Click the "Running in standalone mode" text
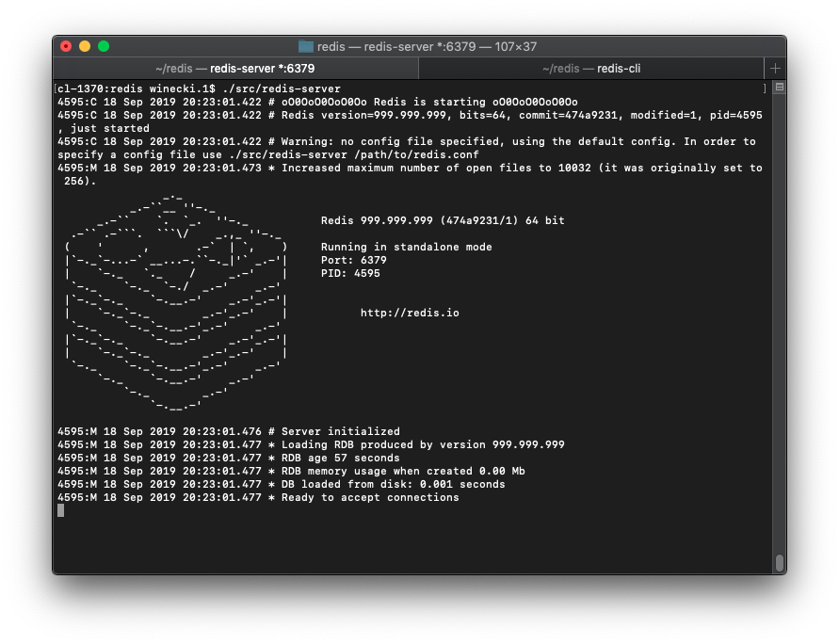This screenshot has height=644, width=839. coord(406,247)
